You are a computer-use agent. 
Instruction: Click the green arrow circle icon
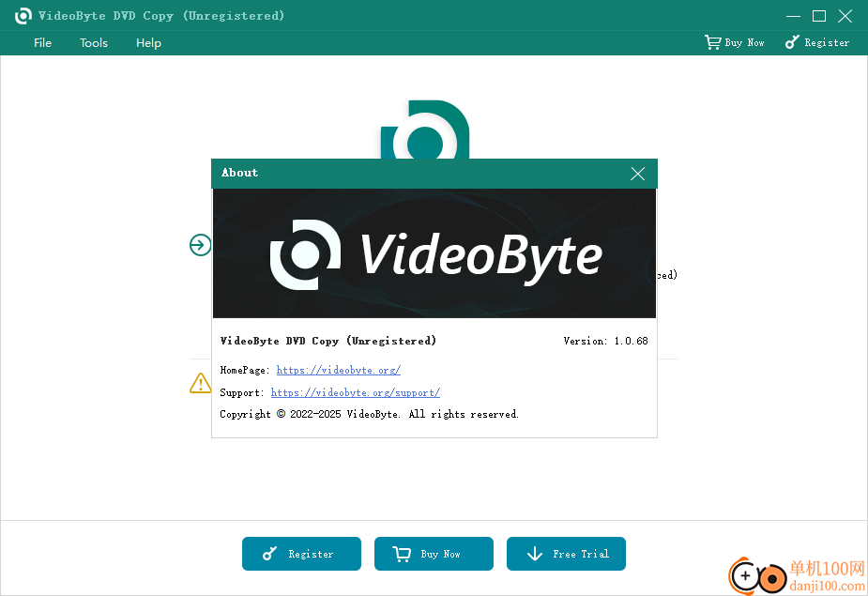tap(201, 245)
